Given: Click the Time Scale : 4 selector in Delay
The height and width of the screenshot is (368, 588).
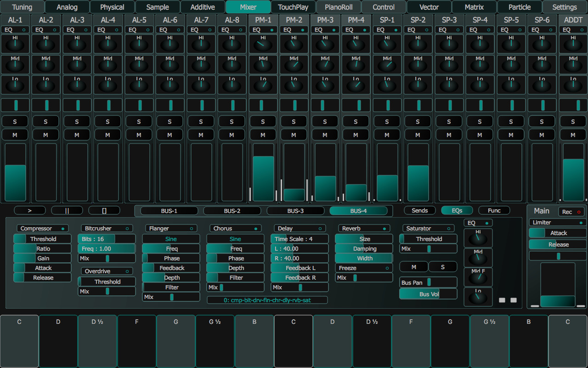Looking at the screenshot, I should pyautogui.click(x=300, y=239).
